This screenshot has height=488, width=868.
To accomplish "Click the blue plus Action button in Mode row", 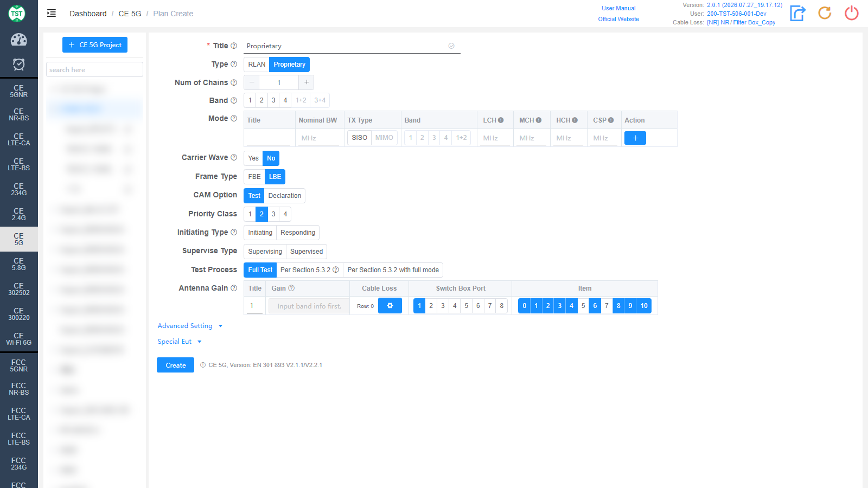I will (x=635, y=138).
